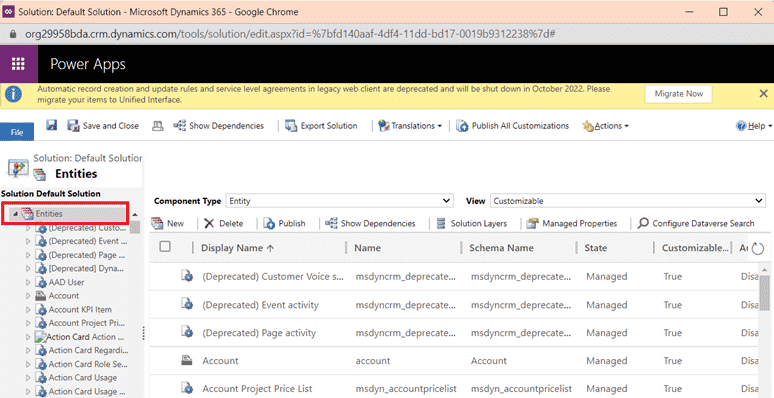The height and width of the screenshot is (398, 774).
Task: Open the Actions dropdown menu
Action: pyautogui.click(x=606, y=126)
